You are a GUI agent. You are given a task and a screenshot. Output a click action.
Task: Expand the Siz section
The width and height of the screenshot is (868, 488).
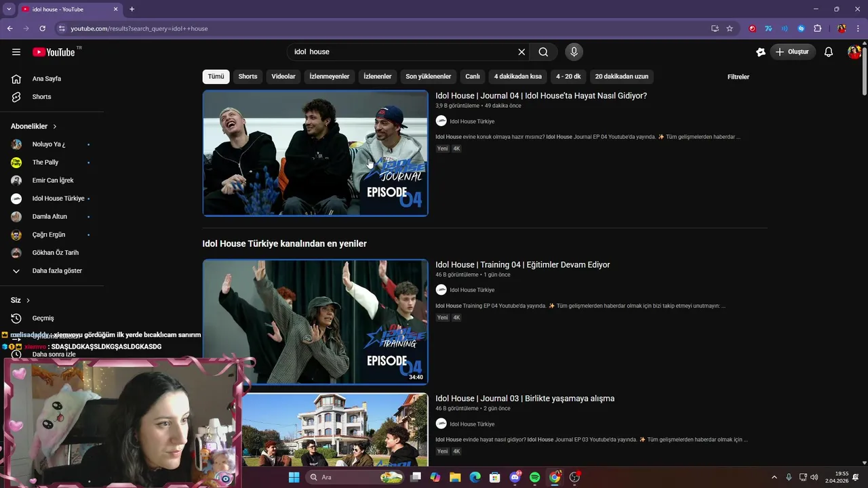pyautogui.click(x=20, y=300)
